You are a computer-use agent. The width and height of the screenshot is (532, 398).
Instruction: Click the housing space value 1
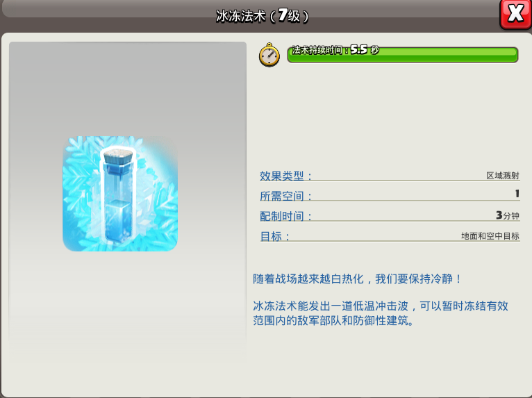[x=517, y=194]
